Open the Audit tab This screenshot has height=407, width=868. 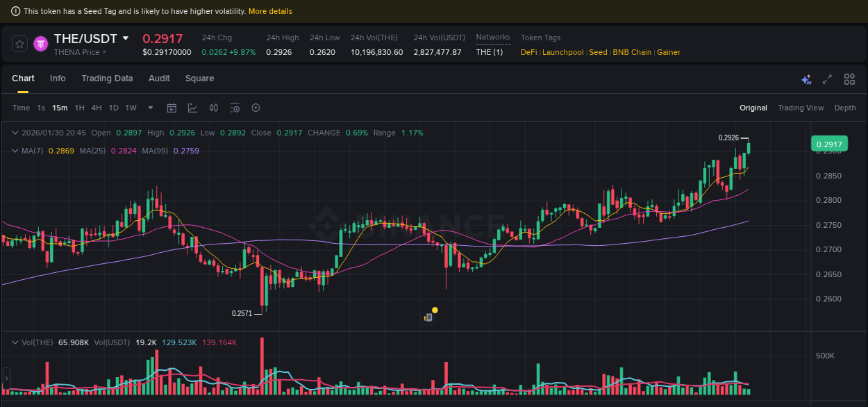[159, 78]
